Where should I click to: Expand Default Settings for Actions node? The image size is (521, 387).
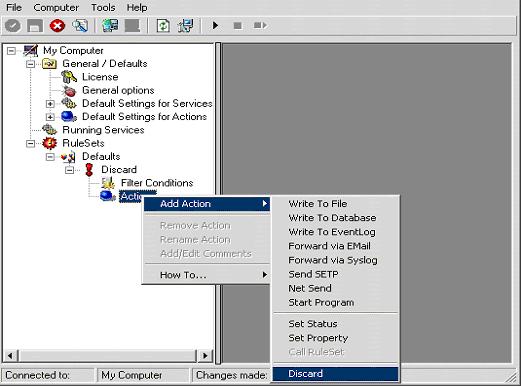50,117
